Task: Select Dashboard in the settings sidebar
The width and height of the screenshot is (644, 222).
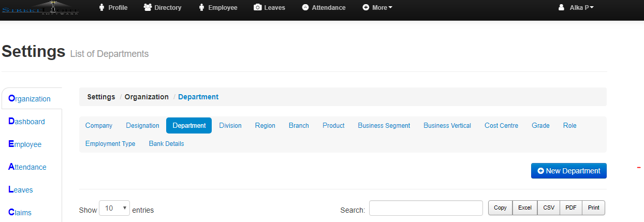Action: tap(27, 122)
